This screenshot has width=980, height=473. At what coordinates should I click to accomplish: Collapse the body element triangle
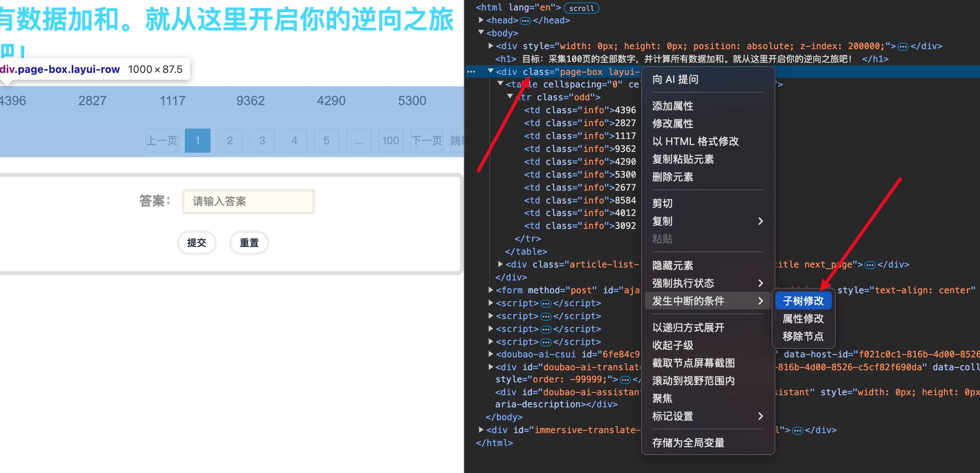481,32
